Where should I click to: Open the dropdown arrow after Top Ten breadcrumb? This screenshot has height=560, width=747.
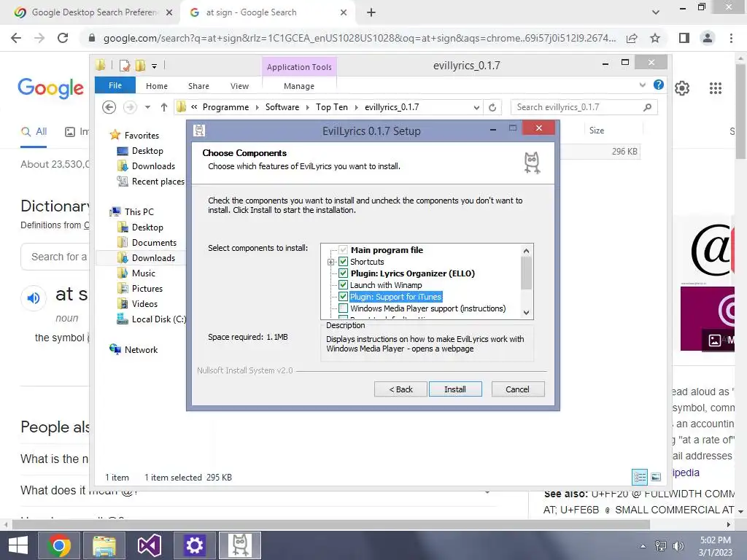tap(356, 107)
